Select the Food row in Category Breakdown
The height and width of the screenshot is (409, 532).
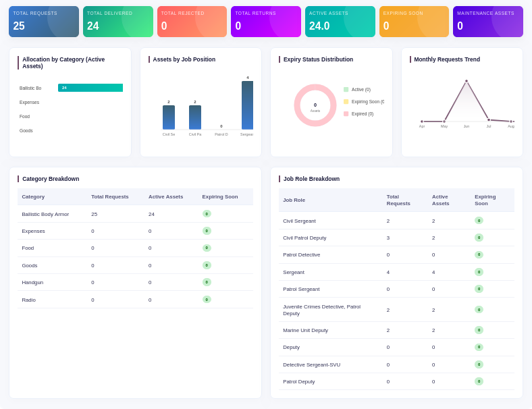click(136, 248)
